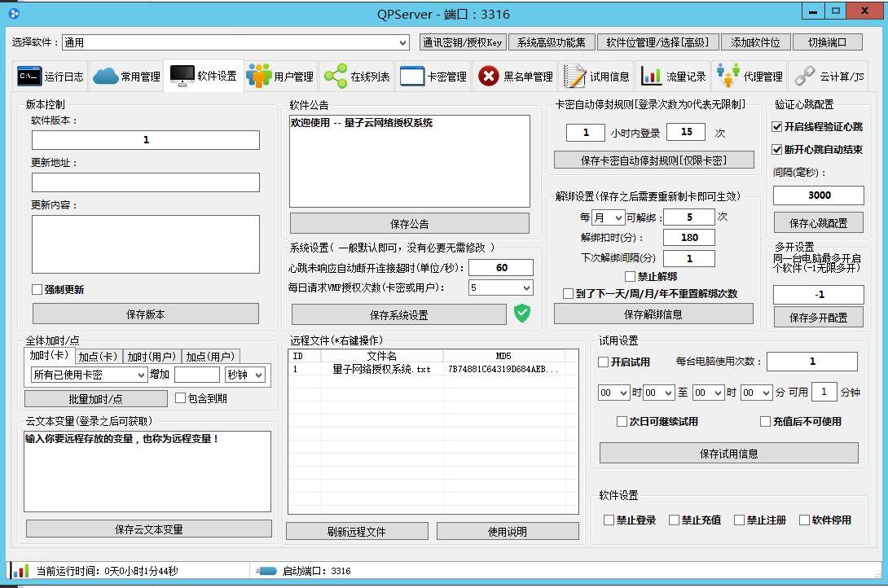888x588 pixels.
Task: Click the bar chart icon for 流量记录
Action: point(651,77)
